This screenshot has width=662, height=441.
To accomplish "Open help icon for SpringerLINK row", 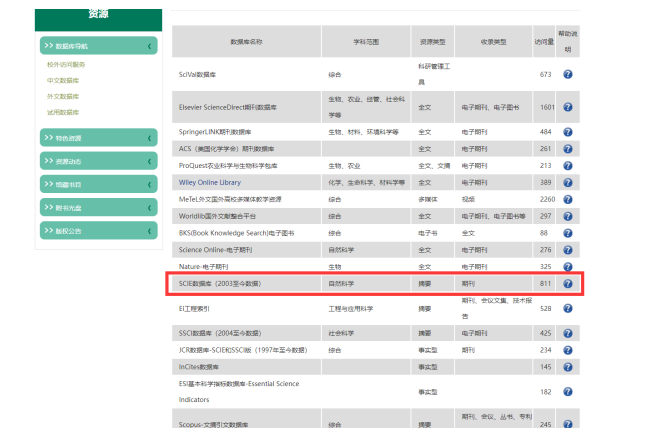I will 567,132.
